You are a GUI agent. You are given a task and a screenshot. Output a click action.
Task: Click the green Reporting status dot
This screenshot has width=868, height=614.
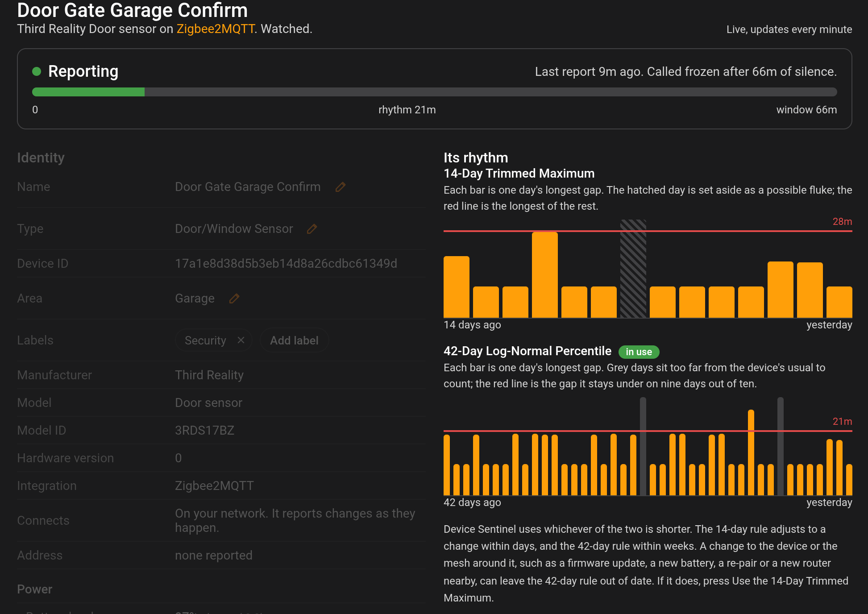pyautogui.click(x=37, y=71)
